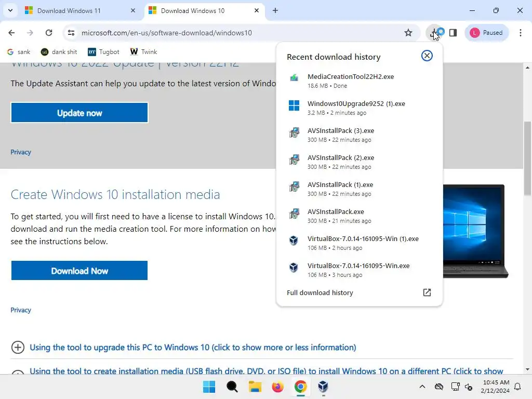Click the MediaCreationTool22H2.exe file icon
The width and height of the screenshot is (532, 399).
click(294, 78)
